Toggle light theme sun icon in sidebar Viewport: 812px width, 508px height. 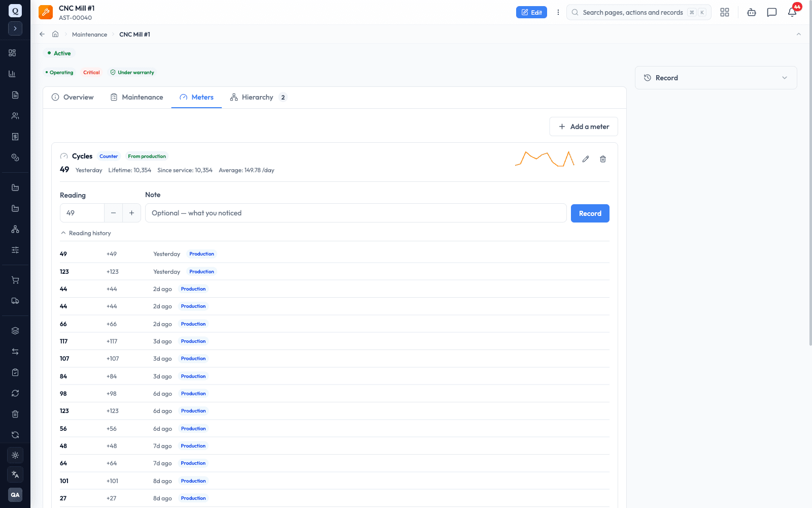[15, 455]
